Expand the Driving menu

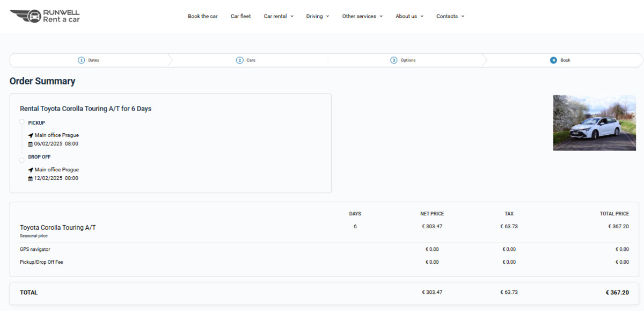(318, 16)
